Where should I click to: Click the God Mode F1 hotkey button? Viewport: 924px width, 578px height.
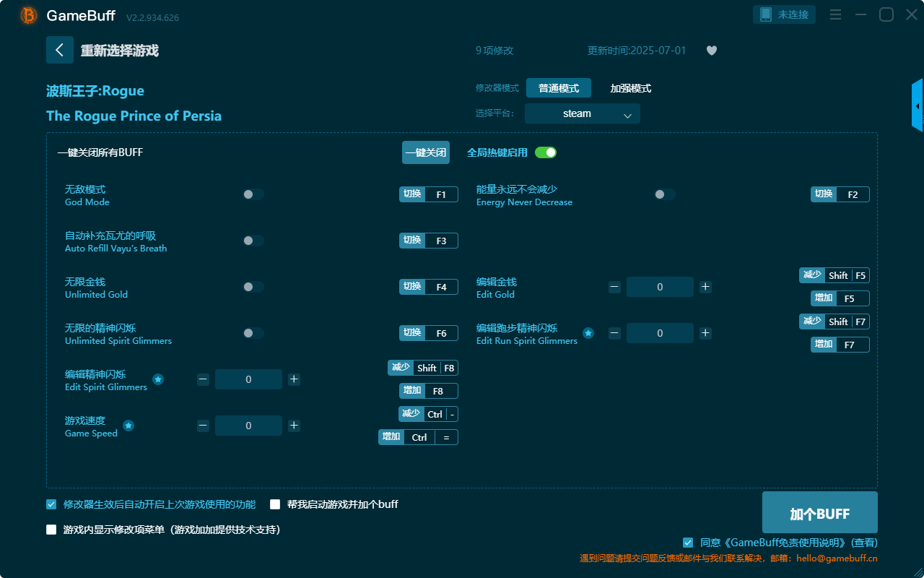(429, 194)
